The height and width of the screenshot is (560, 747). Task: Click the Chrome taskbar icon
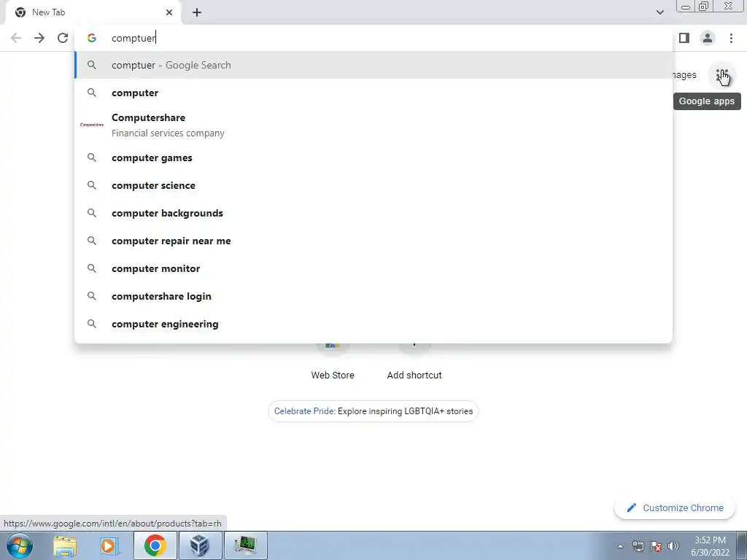click(x=155, y=545)
